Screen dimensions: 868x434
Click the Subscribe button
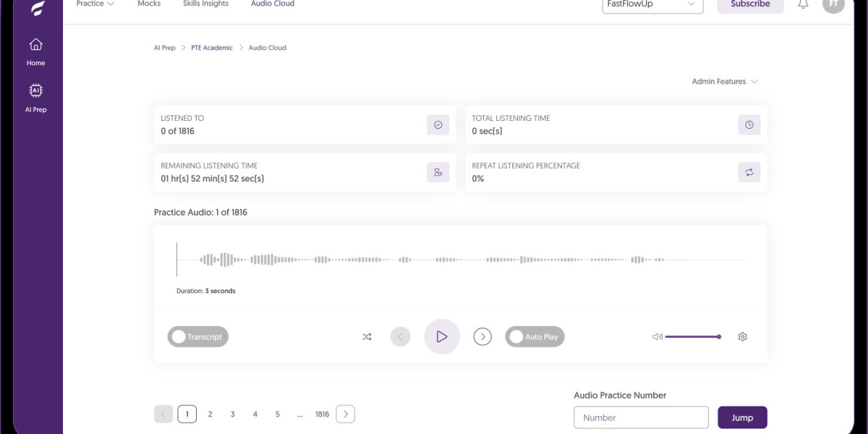(750, 5)
